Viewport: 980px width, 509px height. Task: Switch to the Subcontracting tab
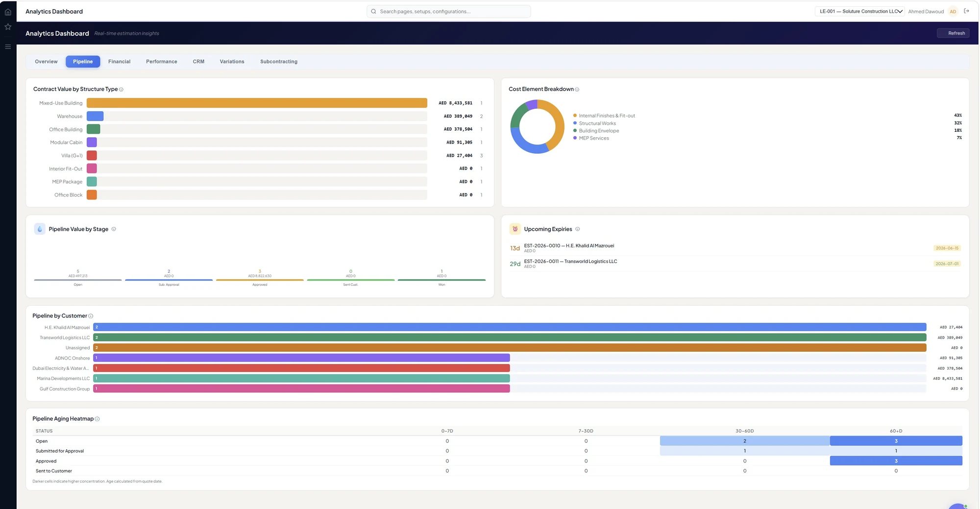279,62
